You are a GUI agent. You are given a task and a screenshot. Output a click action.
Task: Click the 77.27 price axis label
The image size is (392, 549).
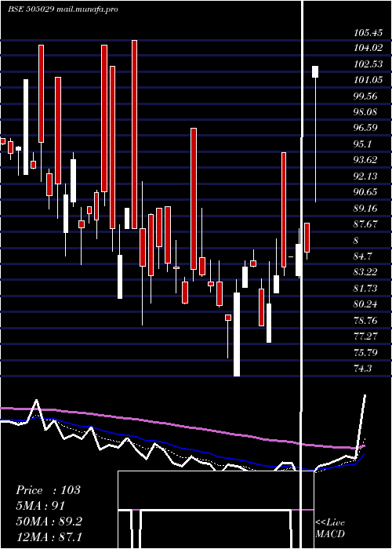(x=366, y=336)
